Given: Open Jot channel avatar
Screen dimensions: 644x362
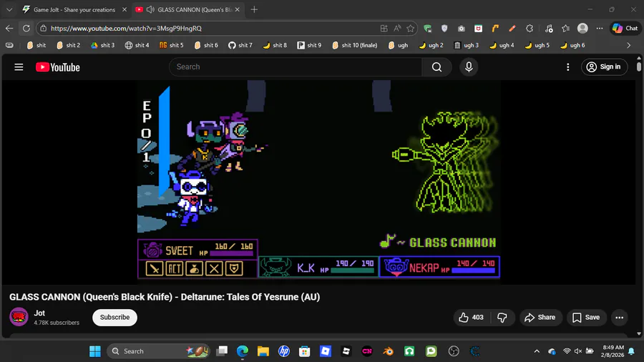Looking at the screenshot, I should [19, 317].
